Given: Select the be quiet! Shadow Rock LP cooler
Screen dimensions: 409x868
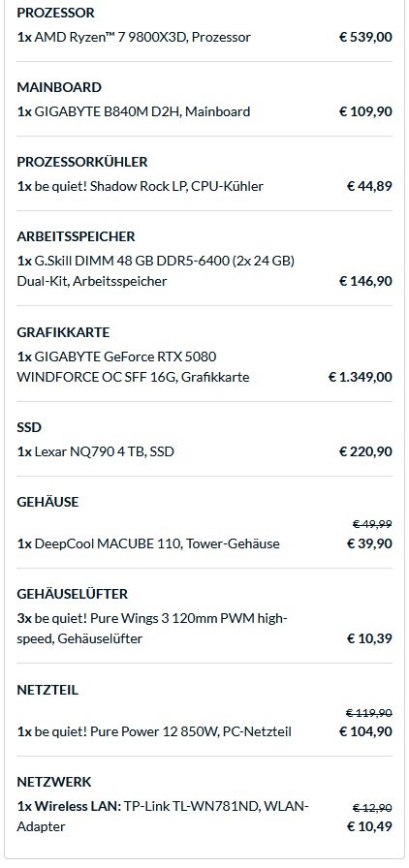Looking at the screenshot, I should 149,186.
